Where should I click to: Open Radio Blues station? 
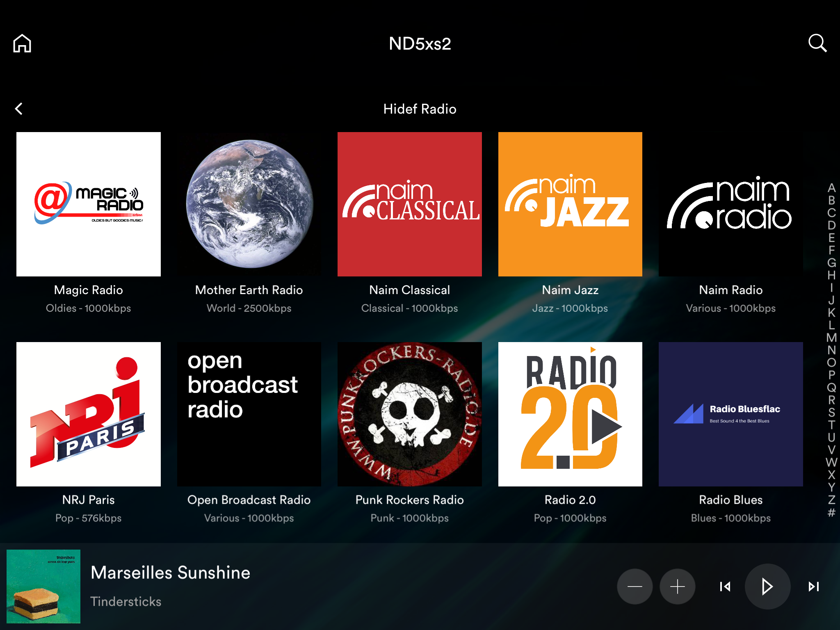730,414
